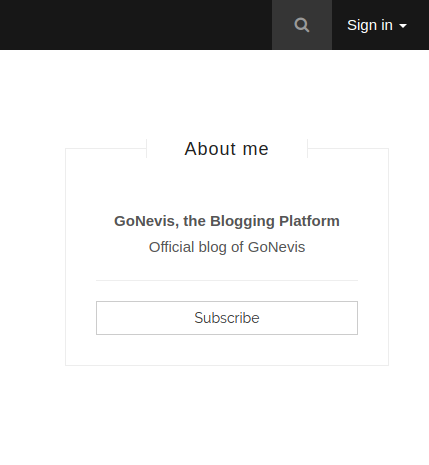Click the word GoNevis in the bold title

pos(144,221)
